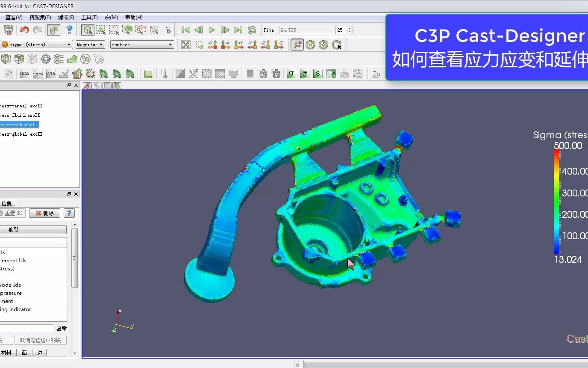Open the 工具(T) menu
Screen dimensions: 588x368
tap(89, 18)
